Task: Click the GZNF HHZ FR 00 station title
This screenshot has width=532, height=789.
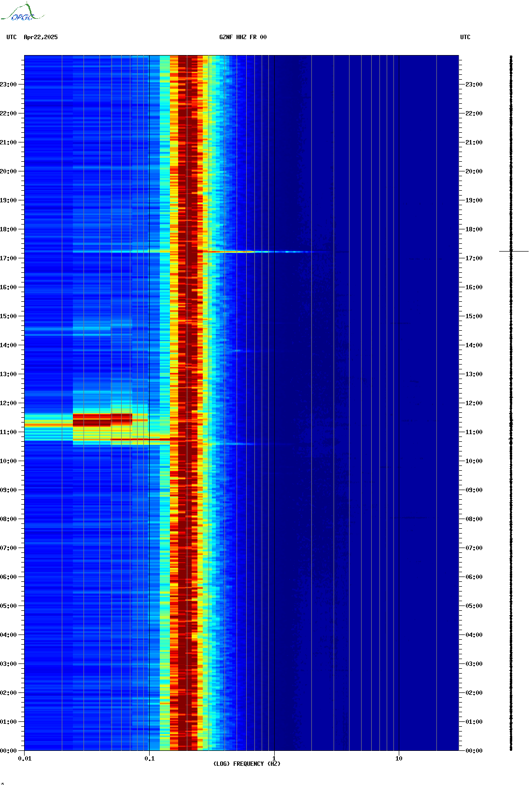Action: 243,37
